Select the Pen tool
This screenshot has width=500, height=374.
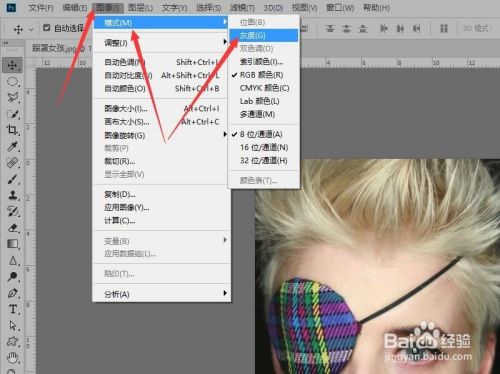[13, 293]
